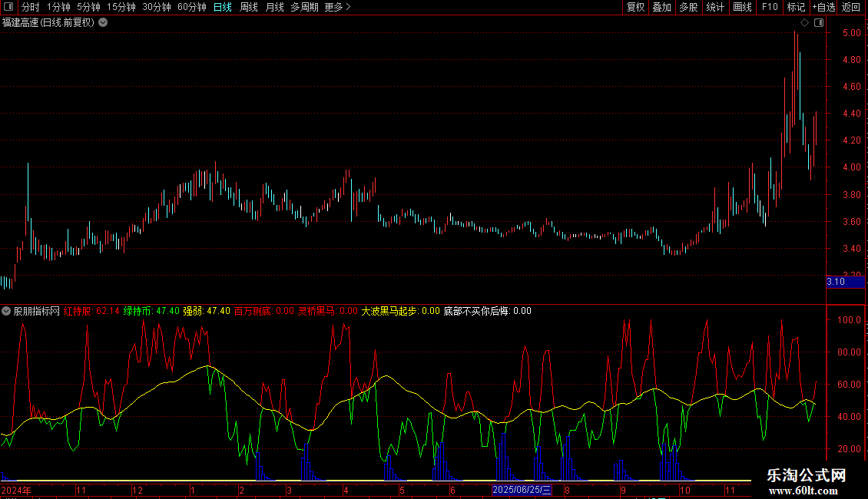Image resolution: width=868 pixels, height=499 pixels.
Task: Open the 画线 drawing tool
Action: tap(742, 7)
